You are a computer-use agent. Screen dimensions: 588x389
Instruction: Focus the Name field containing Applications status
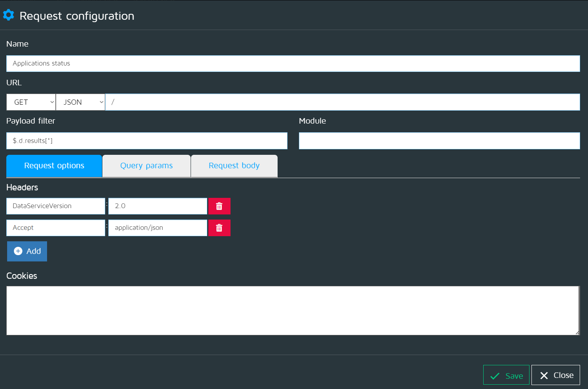[x=293, y=64]
